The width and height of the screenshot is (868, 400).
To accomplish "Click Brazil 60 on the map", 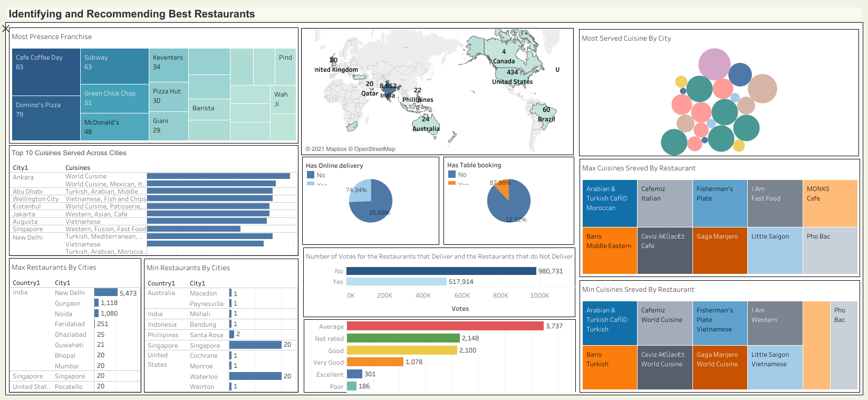I will tap(546, 115).
